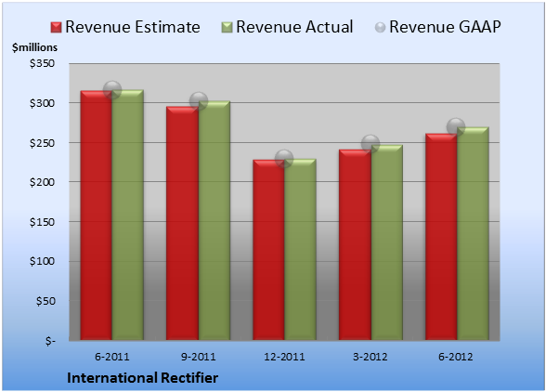Select the 9-2011 axis label
Screen dimensions: 546x392
click(199, 357)
